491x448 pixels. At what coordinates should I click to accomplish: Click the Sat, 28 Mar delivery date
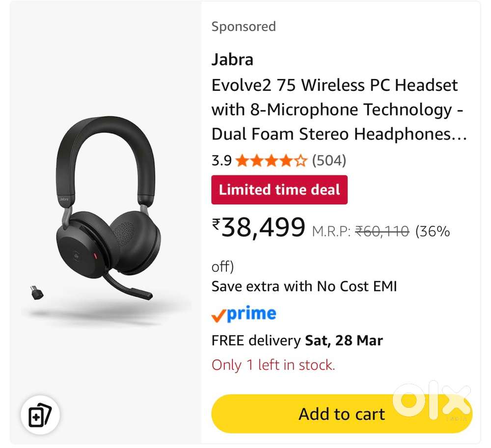(344, 340)
